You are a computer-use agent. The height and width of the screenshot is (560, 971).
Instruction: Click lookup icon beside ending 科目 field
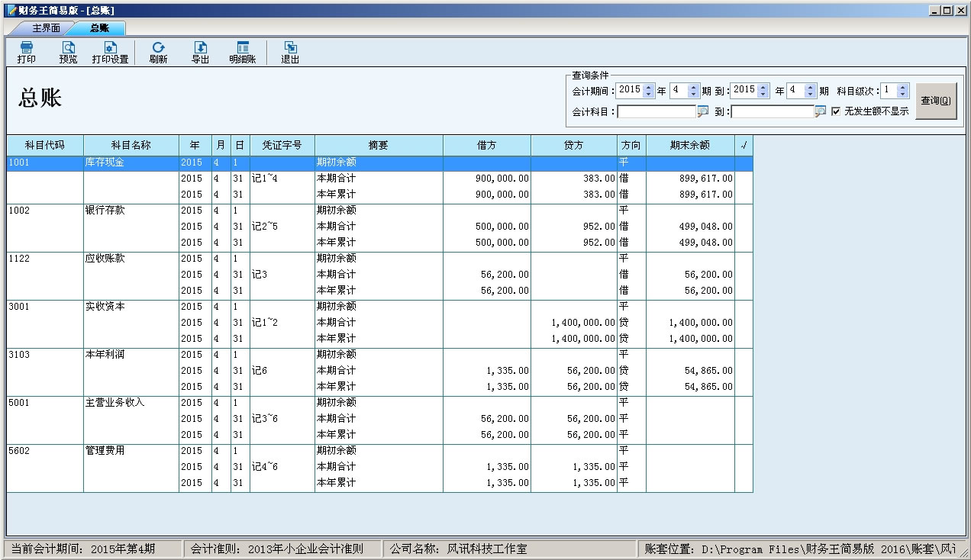pyautogui.click(x=821, y=111)
